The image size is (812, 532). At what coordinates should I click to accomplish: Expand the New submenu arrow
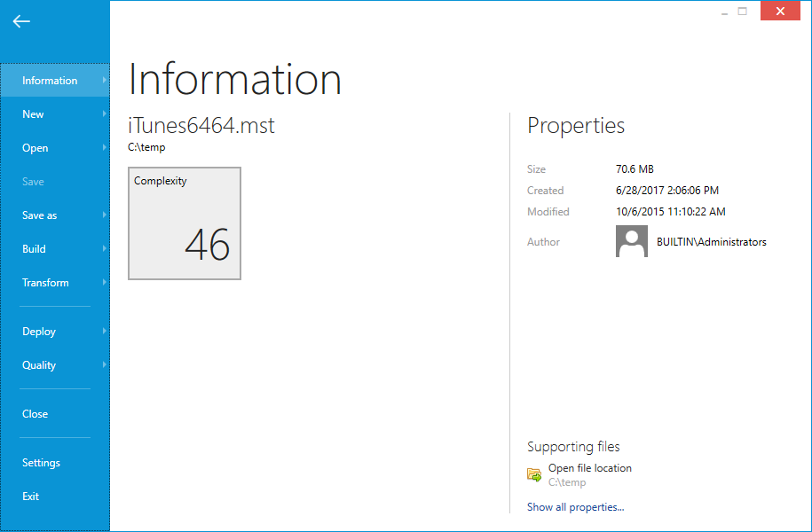[x=105, y=114]
